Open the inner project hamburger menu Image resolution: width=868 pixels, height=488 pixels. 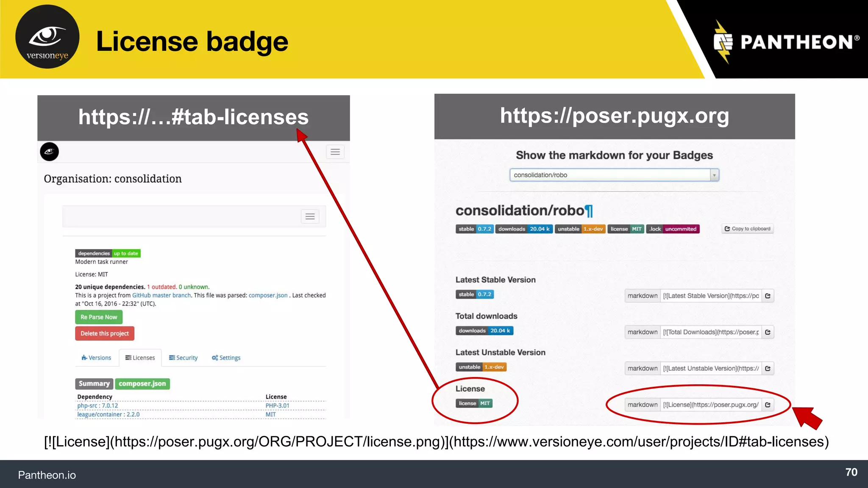[x=310, y=216]
